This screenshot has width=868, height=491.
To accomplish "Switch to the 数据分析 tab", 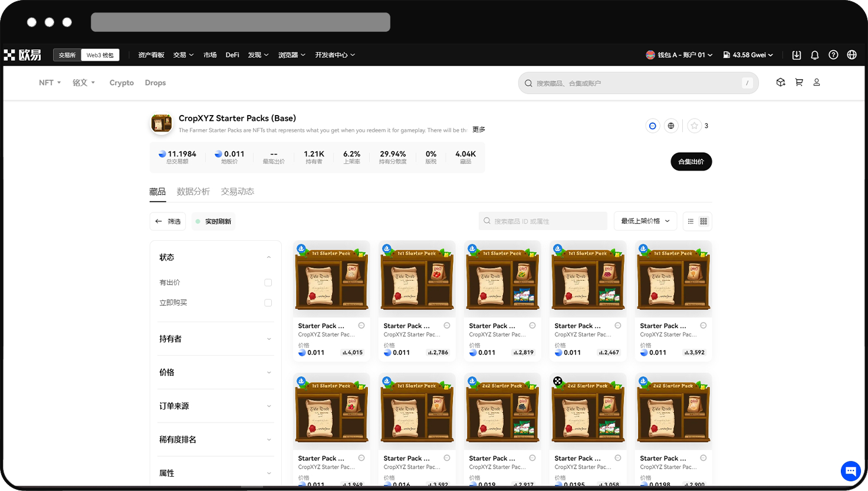I will pyautogui.click(x=193, y=192).
